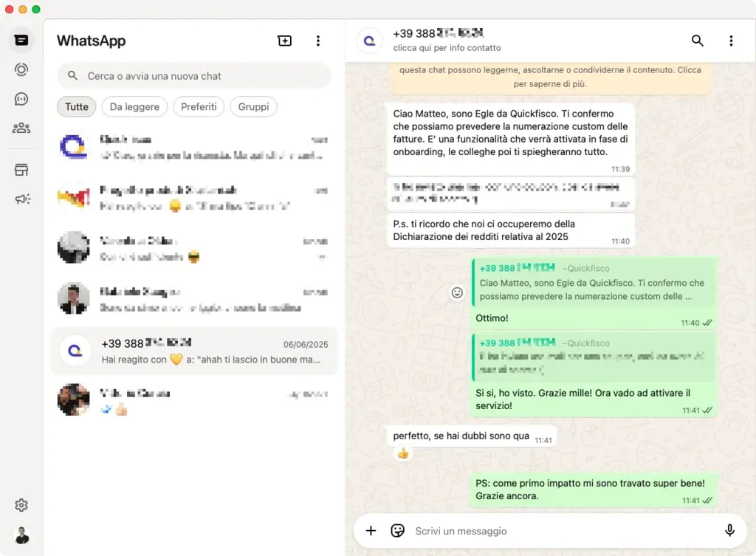This screenshot has width=756, height=556.
Task: Search within the conversation using magnifier icon
Action: click(698, 41)
